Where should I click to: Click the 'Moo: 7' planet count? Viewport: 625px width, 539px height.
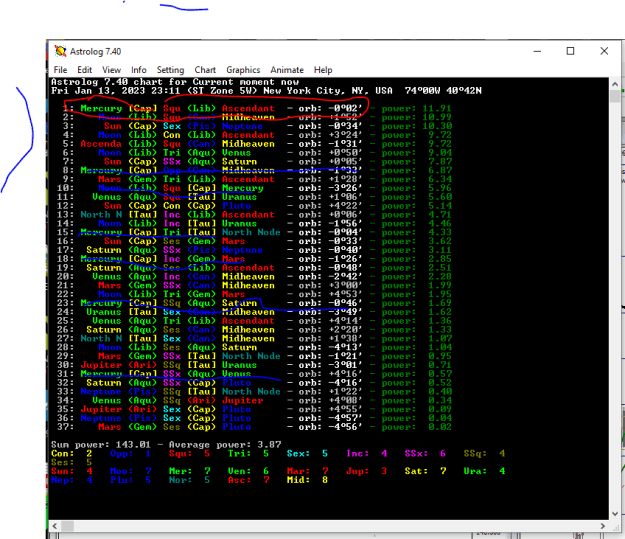(x=130, y=471)
